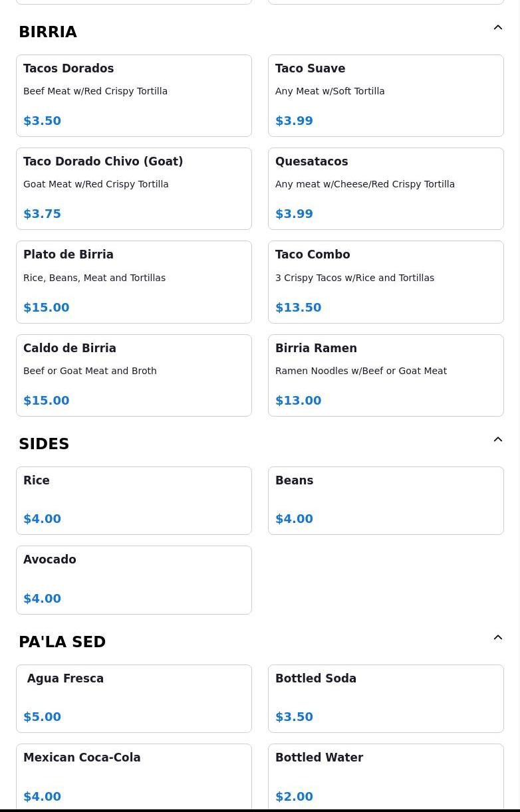Collapse the SIDES section chevron
Screen dimensions: 520x812
[x=497, y=440]
